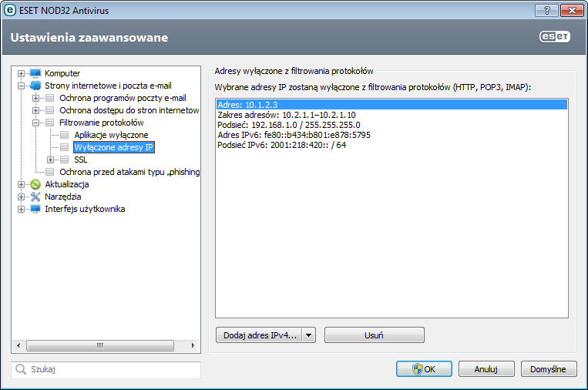Screen dimensions: 588x390
Task: Click the tree's horizontal scrollbar thumb
Action: point(99,345)
